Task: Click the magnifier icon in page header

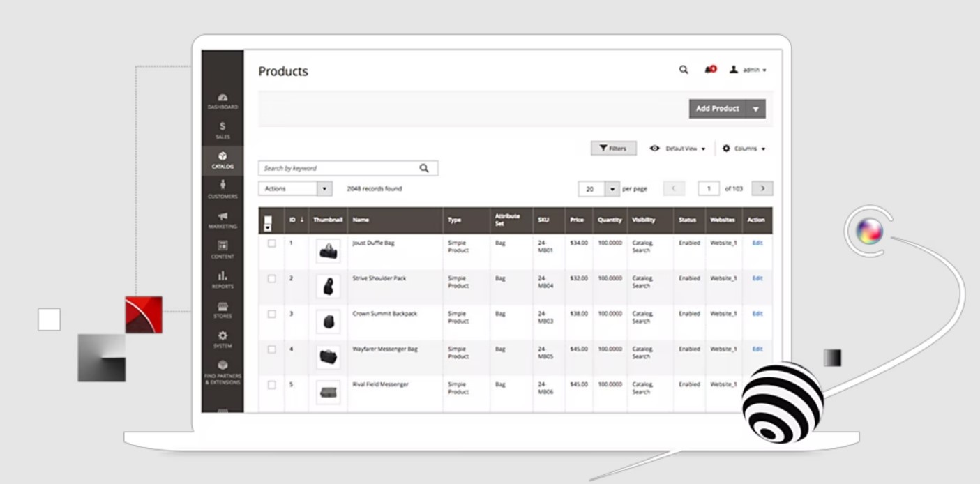Action: point(684,70)
